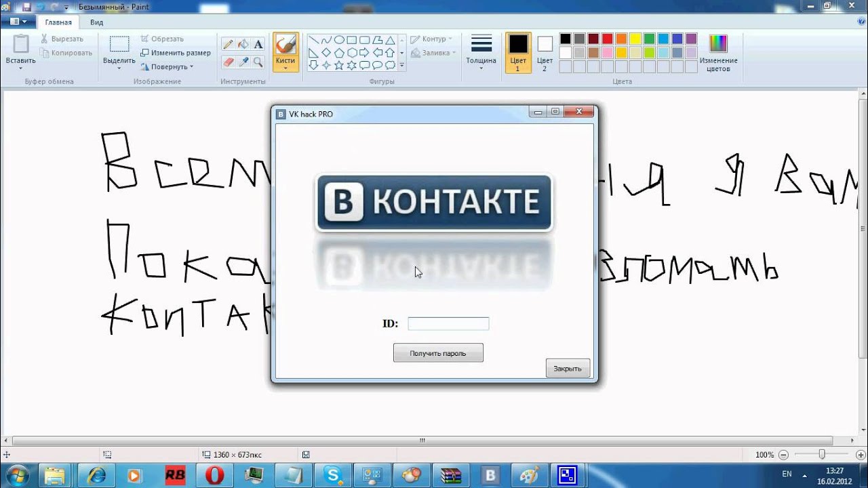Screen dimensions: 868x488
Task: Click Crop (Обрезать) in the image group
Action: click(162, 39)
